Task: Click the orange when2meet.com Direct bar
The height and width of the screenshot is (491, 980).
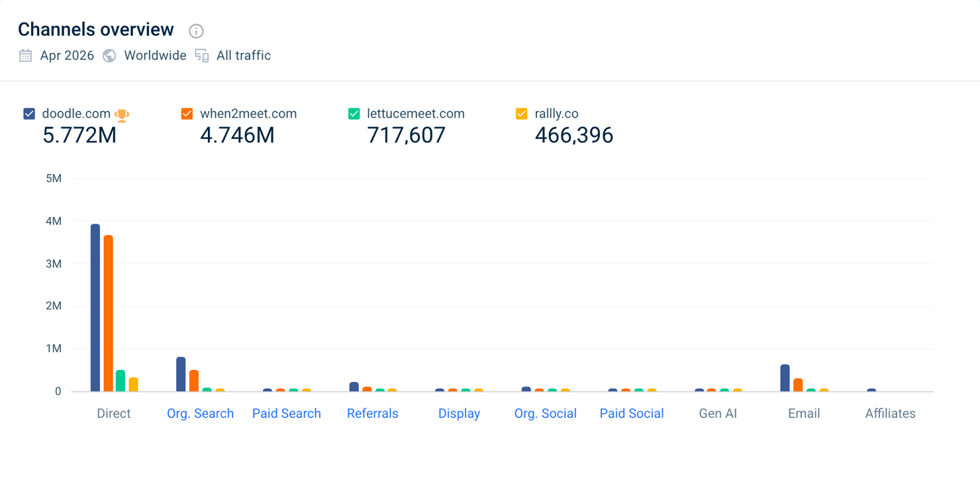Action: coord(109,314)
